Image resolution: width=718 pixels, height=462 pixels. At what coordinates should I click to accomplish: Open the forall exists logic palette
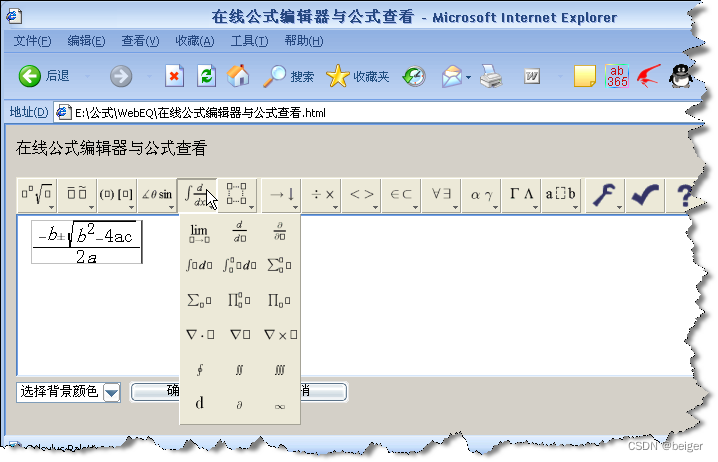click(441, 195)
